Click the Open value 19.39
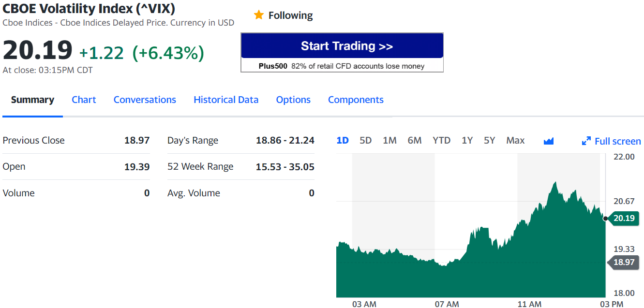This screenshot has width=644, height=308. (x=137, y=167)
